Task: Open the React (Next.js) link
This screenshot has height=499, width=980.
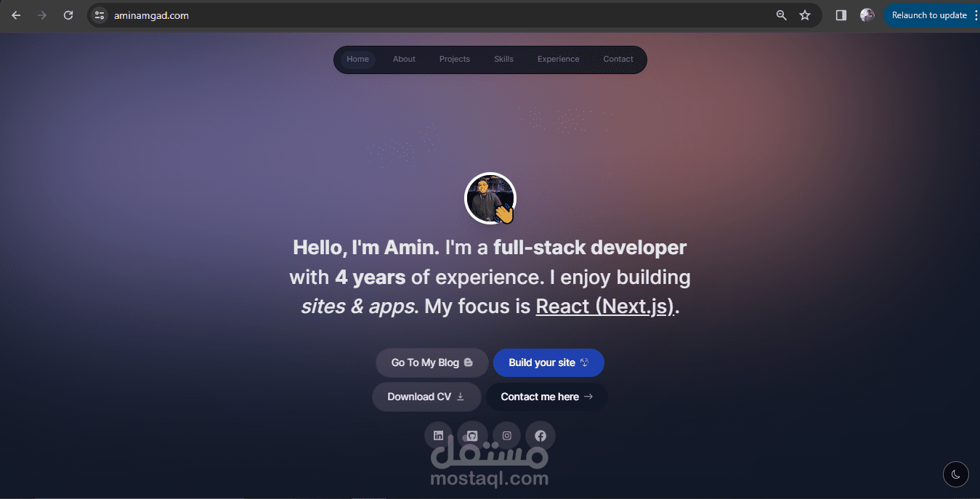Action: [604, 306]
